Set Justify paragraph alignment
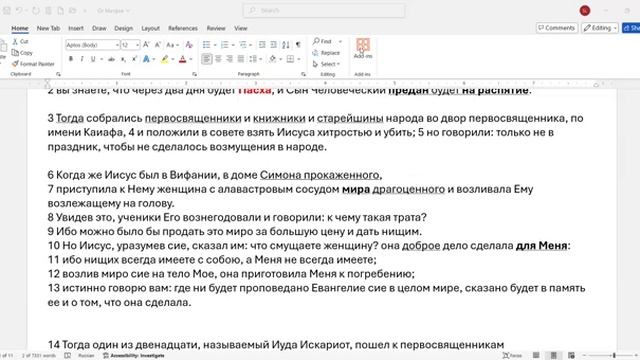The image size is (640, 360). (x=241, y=59)
